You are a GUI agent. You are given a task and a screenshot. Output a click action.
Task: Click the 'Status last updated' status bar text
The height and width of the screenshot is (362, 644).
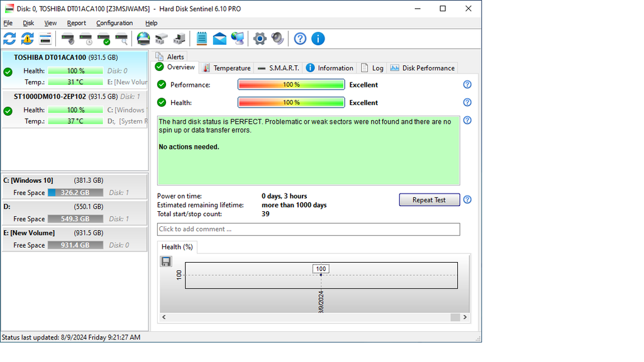(71, 337)
